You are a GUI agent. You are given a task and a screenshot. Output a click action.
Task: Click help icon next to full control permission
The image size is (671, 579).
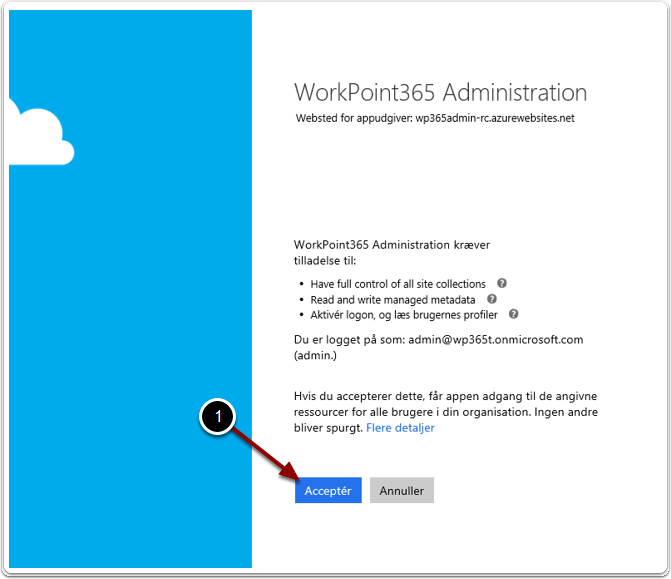pyautogui.click(x=502, y=283)
